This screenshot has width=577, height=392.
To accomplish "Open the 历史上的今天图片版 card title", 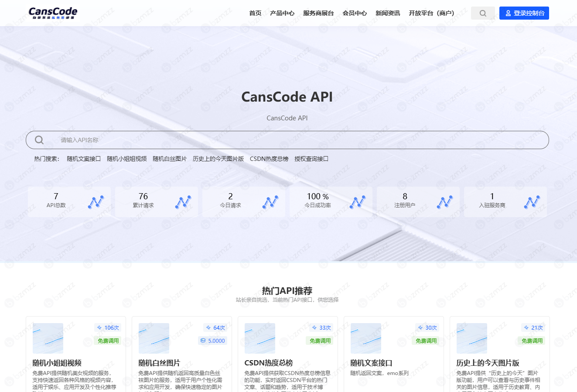I will point(488,363).
